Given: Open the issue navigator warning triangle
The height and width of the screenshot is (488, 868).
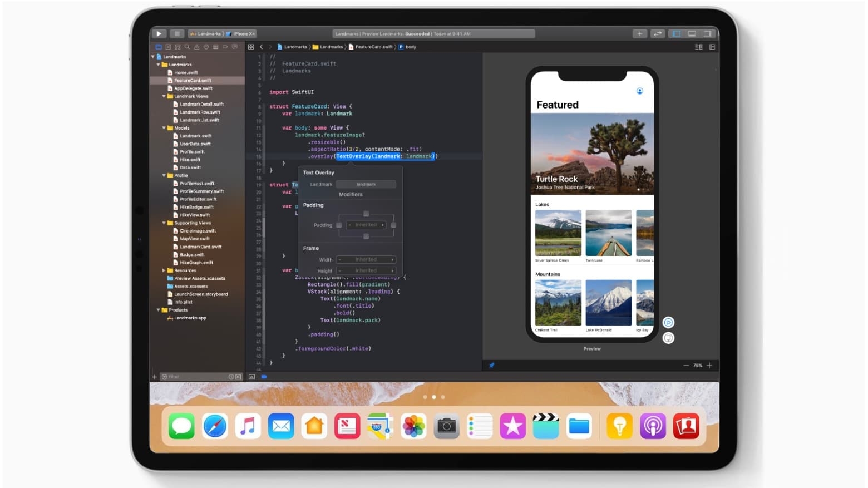Looking at the screenshot, I should 196,47.
